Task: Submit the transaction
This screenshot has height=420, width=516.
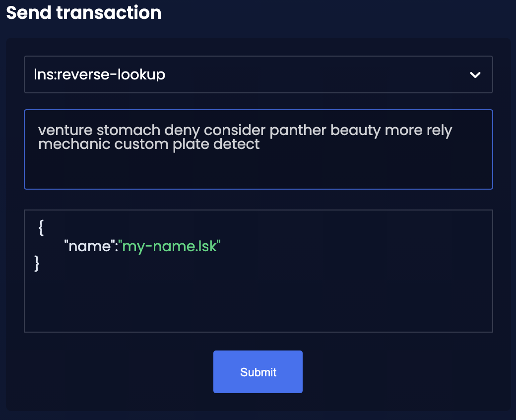Action: pos(258,372)
